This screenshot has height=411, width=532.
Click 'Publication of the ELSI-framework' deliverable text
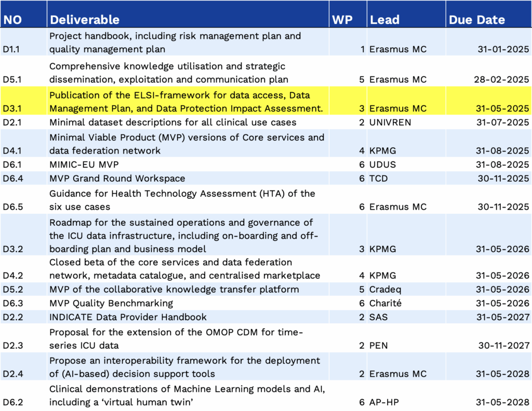tap(188, 102)
